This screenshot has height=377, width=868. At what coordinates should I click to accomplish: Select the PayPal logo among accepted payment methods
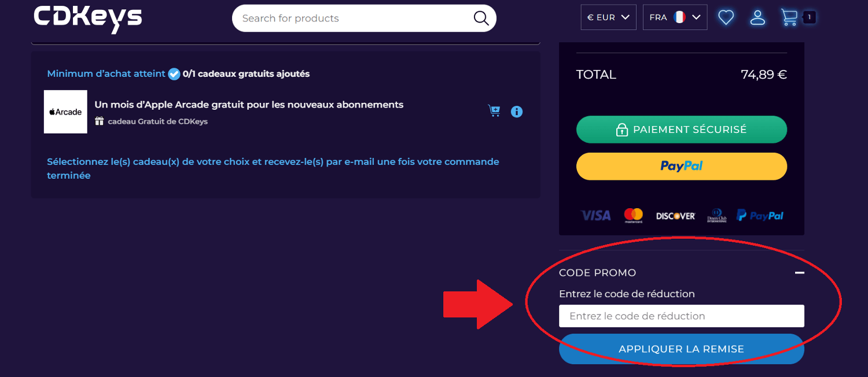[760, 215]
